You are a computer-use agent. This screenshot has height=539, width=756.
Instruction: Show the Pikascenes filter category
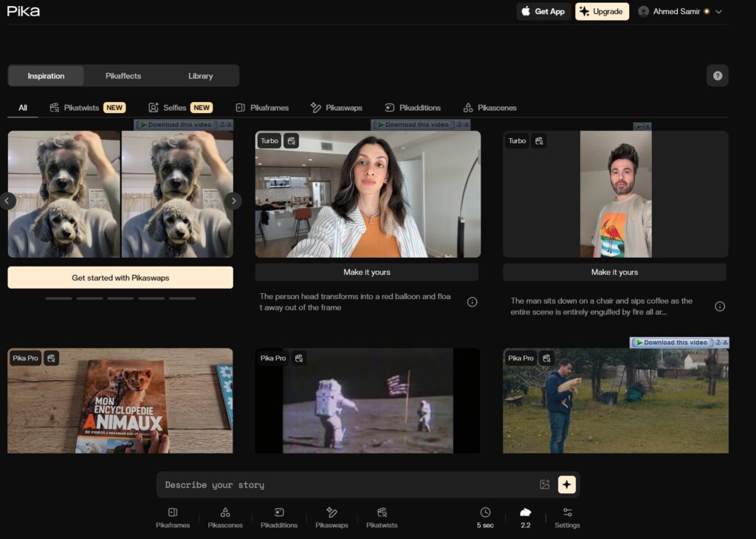click(x=489, y=108)
